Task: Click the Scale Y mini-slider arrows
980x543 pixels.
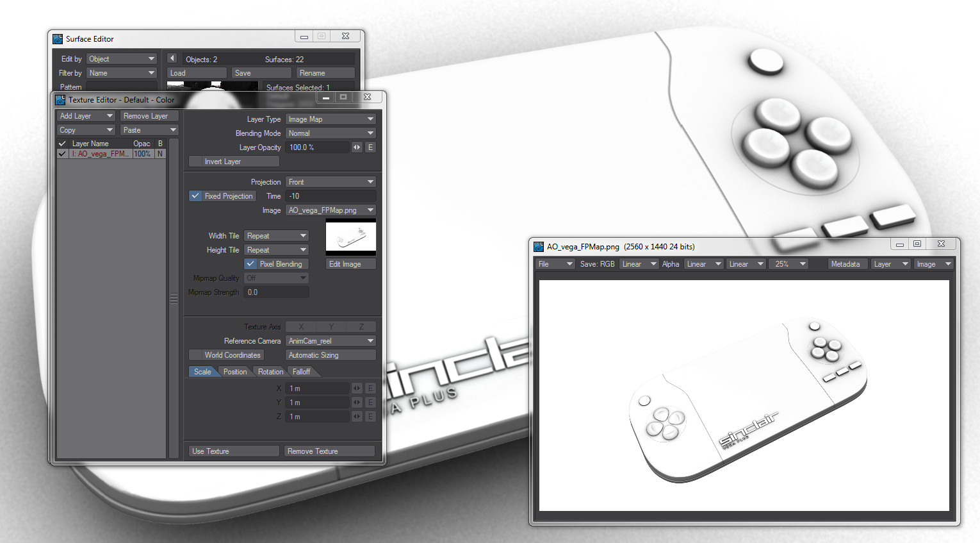Action: coord(357,403)
